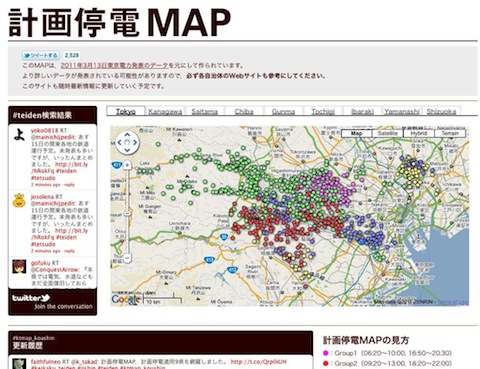Click Join the conversation link
Viewport: 480px width, 369px height.
(63, 306)
